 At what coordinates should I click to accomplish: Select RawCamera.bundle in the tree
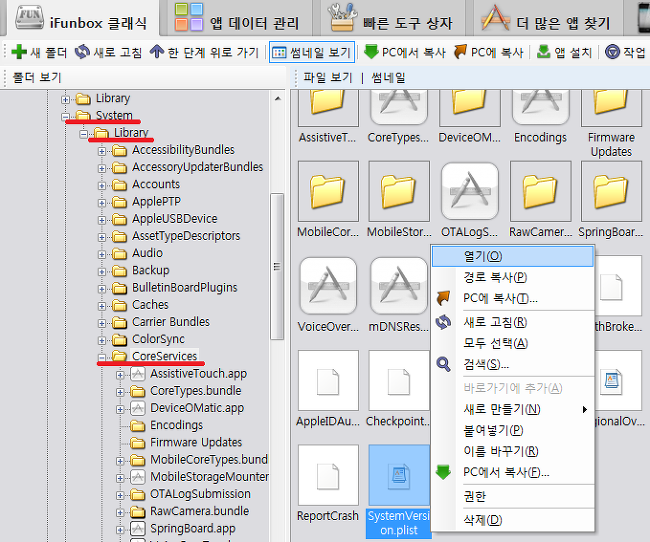[x=199, y=511]
